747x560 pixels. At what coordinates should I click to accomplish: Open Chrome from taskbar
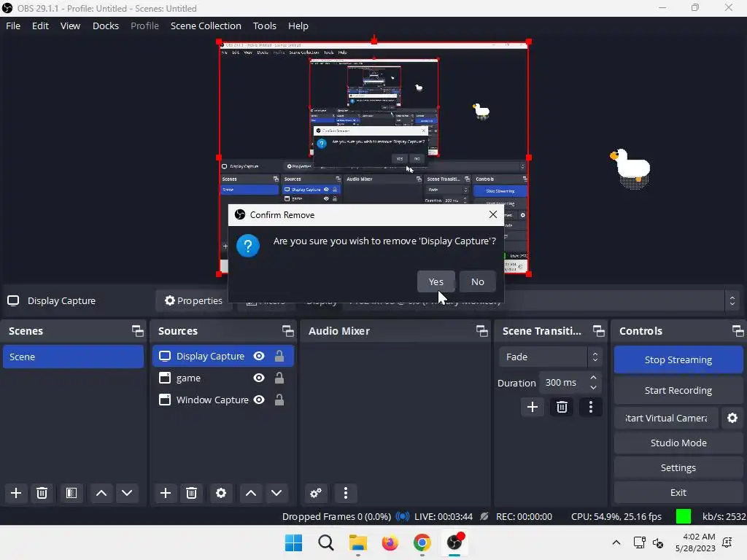click(422, 542)
